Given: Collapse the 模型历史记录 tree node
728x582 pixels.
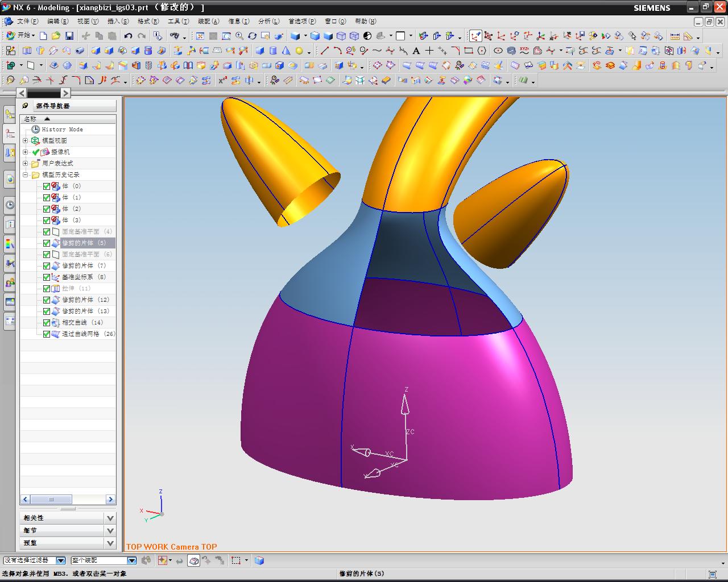Looking at the screenshot, I should click(25, 174).
